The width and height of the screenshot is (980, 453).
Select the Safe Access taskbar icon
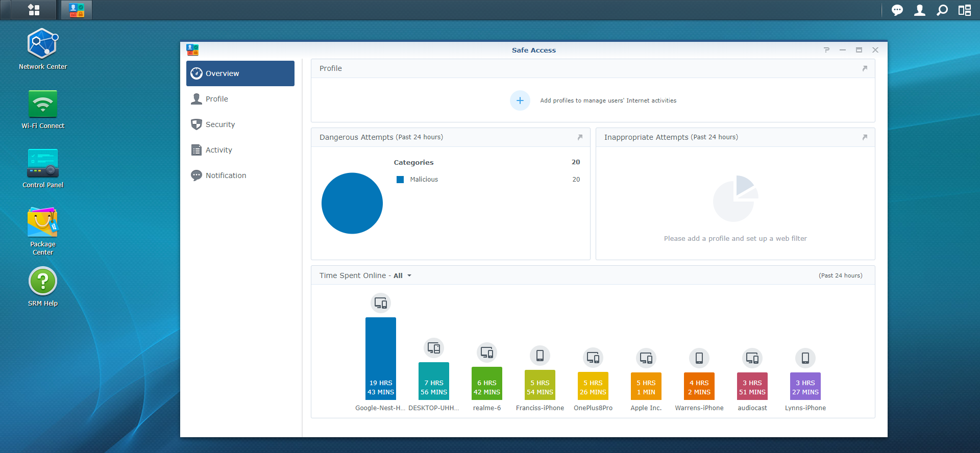pos(77,10)
